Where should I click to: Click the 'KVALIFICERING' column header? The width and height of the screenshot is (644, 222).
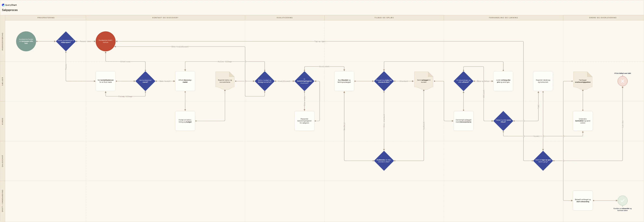click(284, 18)
